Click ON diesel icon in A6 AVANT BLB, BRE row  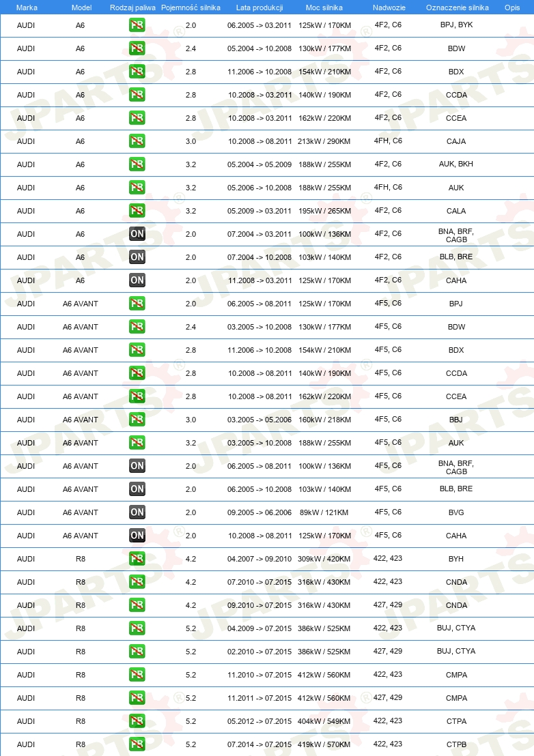point(137,489)
